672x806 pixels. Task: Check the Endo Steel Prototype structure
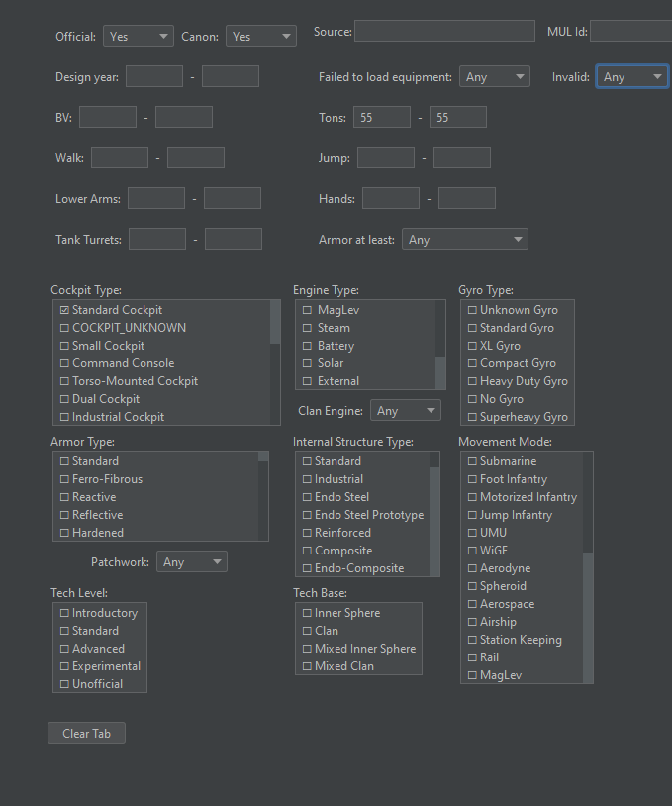pos(307,515)
